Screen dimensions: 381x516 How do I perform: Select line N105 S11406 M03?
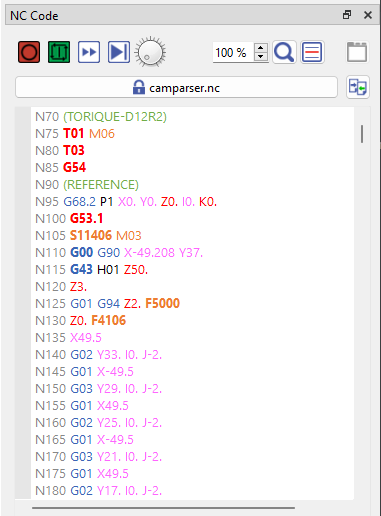click(x=88, y=236)
